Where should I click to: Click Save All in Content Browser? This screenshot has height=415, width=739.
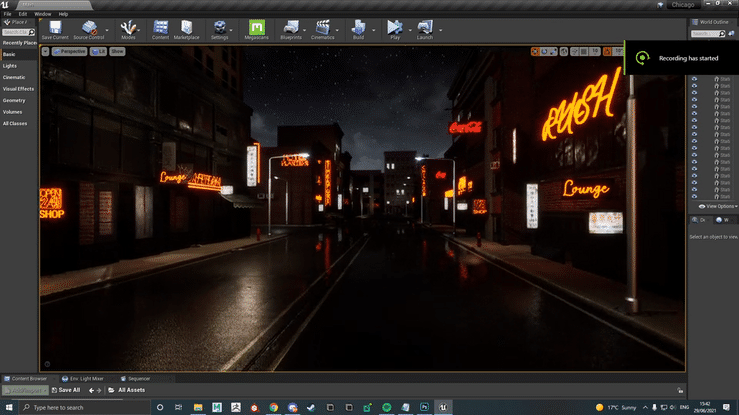coord(66,390)
